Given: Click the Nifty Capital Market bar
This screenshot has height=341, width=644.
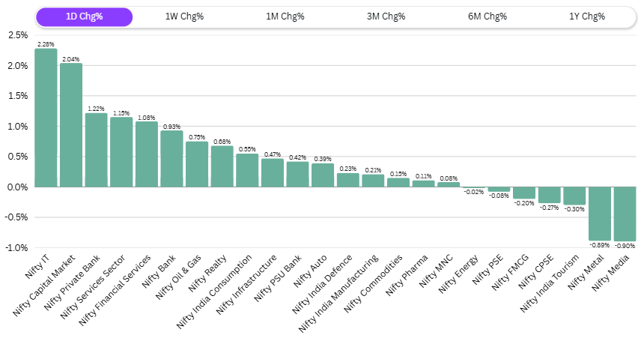Looking at the screenshot, I should click(71, 125).
